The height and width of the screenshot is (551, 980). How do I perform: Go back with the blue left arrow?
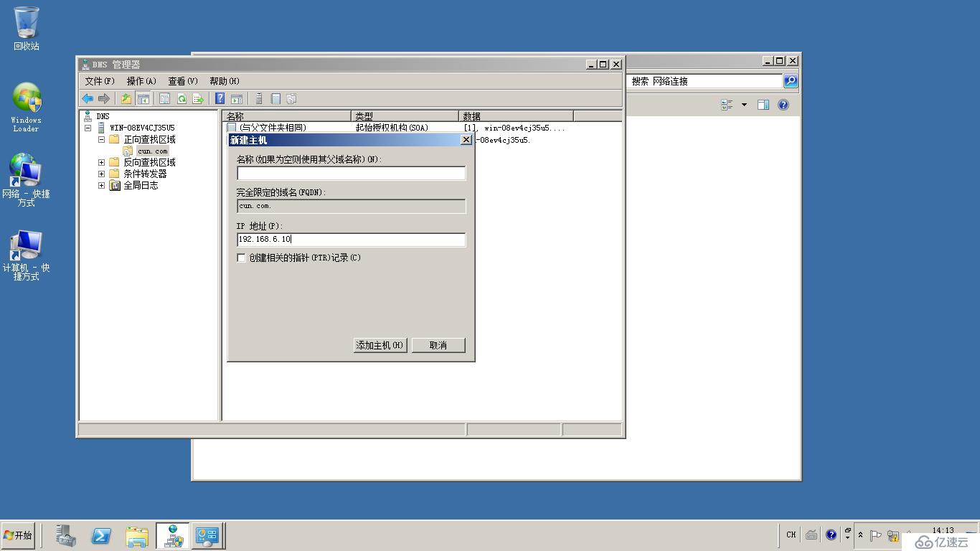click(x=88, y=99)
